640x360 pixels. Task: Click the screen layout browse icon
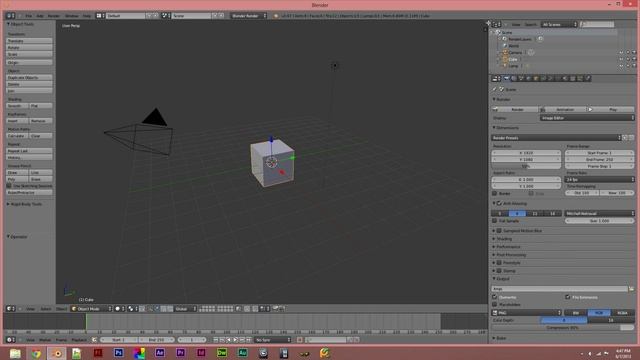click(100, 16)
